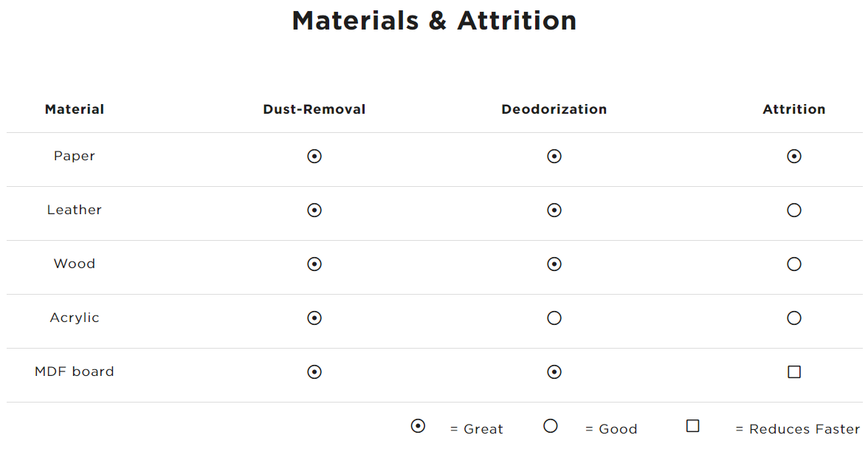Click Leather's Deodorization rating icon
The image size is (868, 469).
pyautogui.click(x=554, y=210)
